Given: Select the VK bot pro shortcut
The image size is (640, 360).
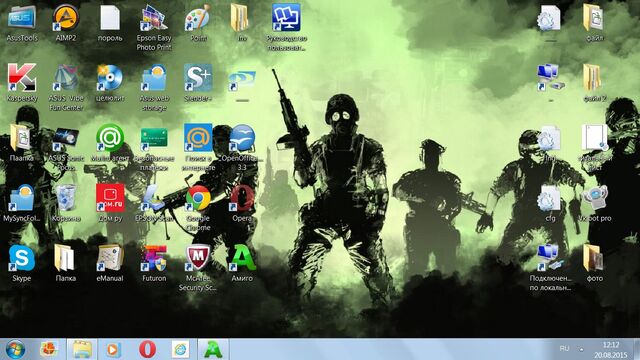Looking at the screenshot, I should coord(594,203).
